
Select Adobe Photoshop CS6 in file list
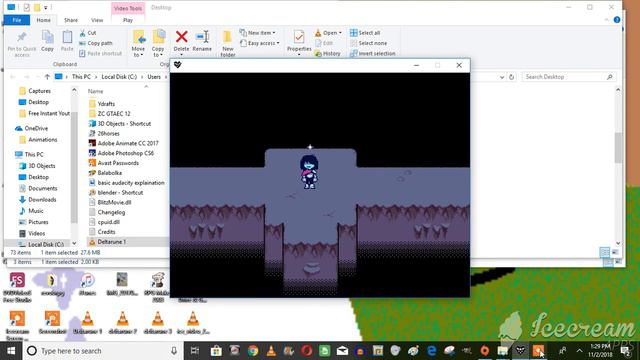point(125,153)
